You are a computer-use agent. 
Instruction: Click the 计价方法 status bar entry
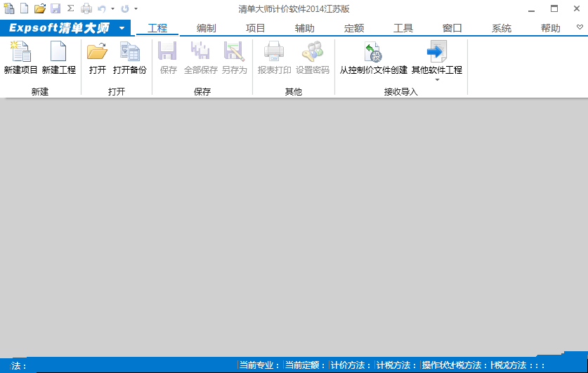351,365
